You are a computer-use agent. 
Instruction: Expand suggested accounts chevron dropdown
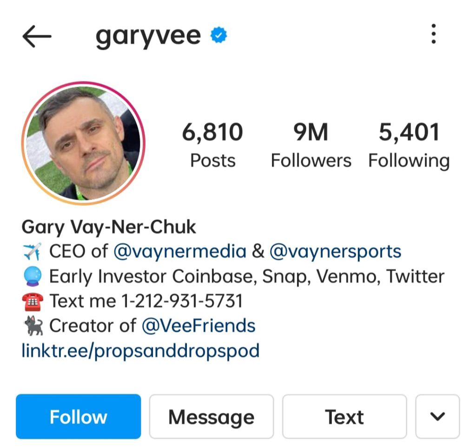coord(437,416)
